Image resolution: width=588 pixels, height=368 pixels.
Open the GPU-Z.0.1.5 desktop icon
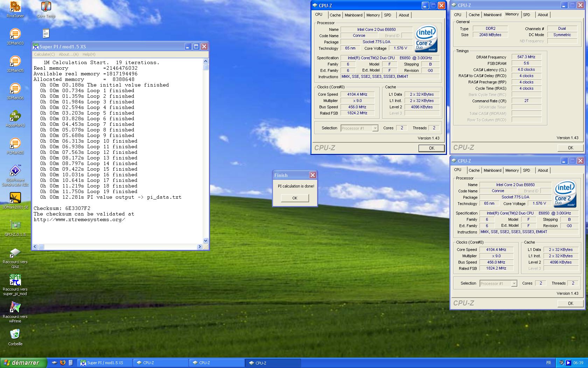(15, 228)
